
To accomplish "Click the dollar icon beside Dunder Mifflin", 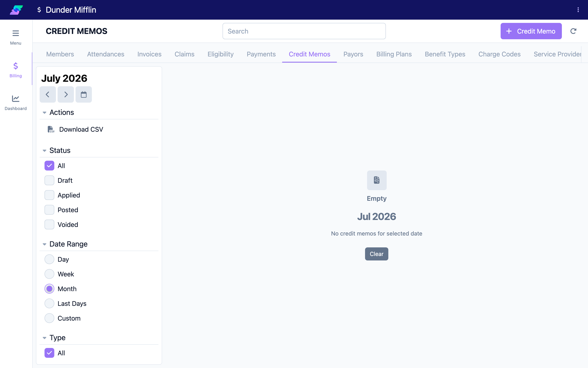I will click(39, 10).
